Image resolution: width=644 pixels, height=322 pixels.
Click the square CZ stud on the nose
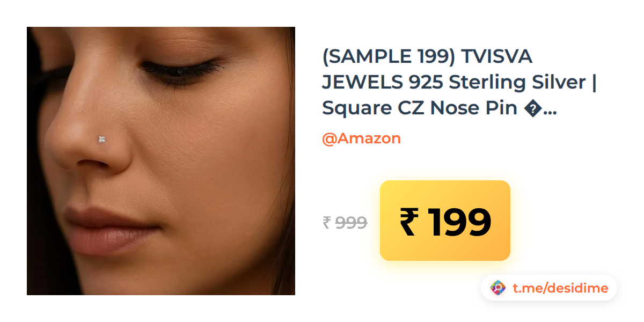click(x=102, y=140)
